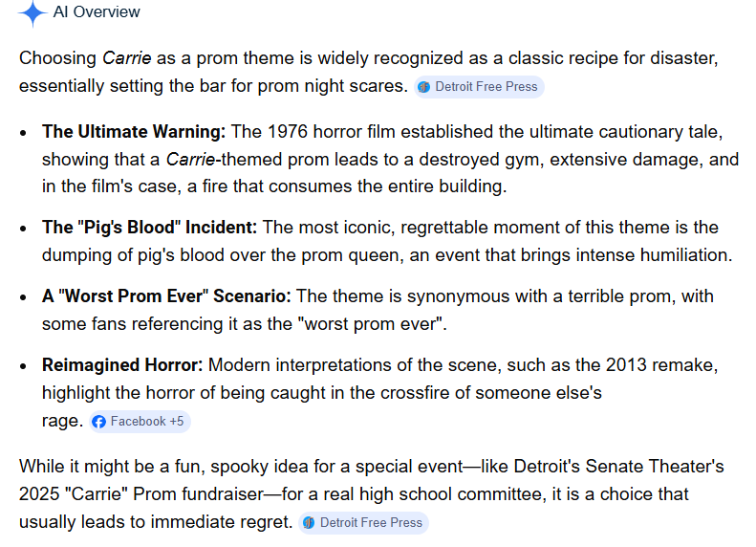Open the Detroit Free Press chip after "immediate regret"
Screen dimensions: 756x547
click(363, 522)
